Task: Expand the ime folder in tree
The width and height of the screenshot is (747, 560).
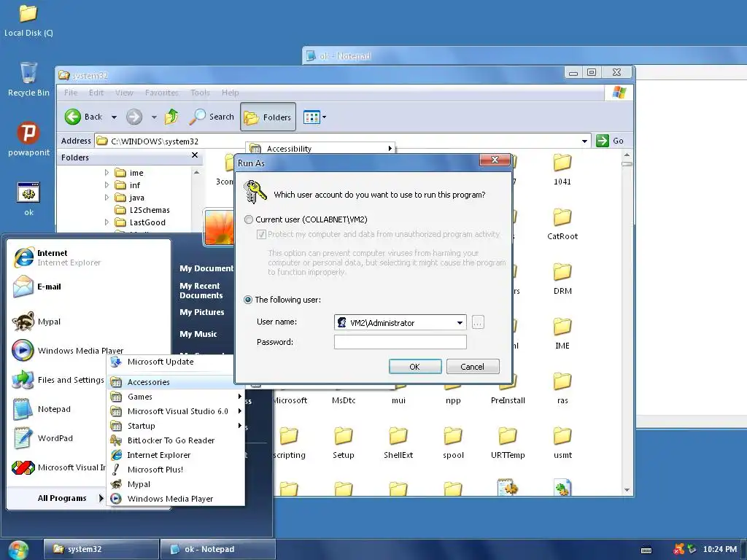Action: 107,172
